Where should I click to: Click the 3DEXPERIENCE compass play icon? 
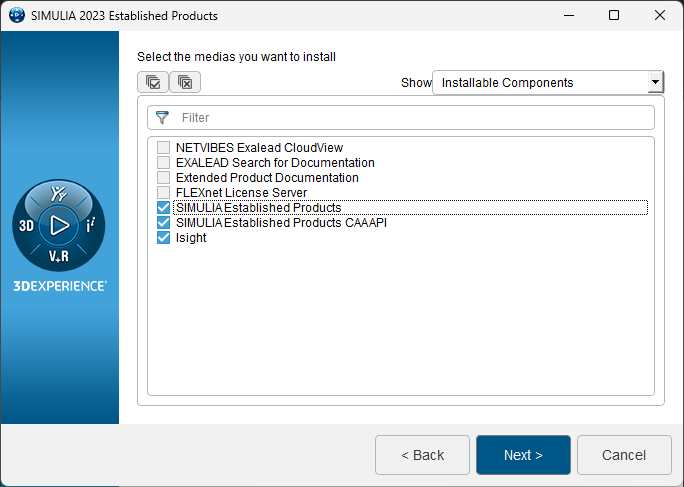coord(59,226)
